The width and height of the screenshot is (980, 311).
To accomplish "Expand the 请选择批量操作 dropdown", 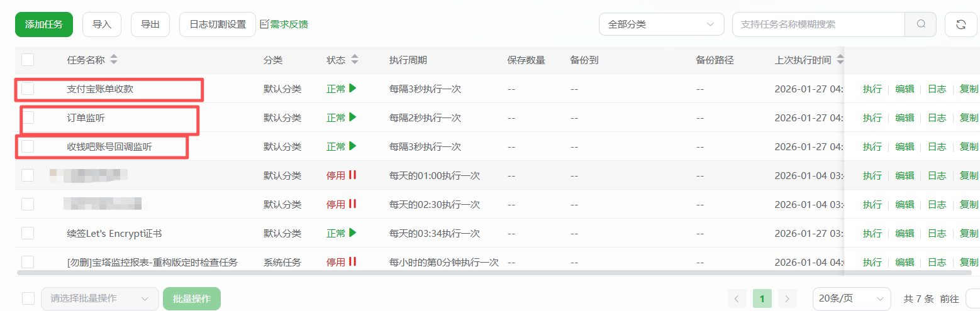I will (99, 298).
